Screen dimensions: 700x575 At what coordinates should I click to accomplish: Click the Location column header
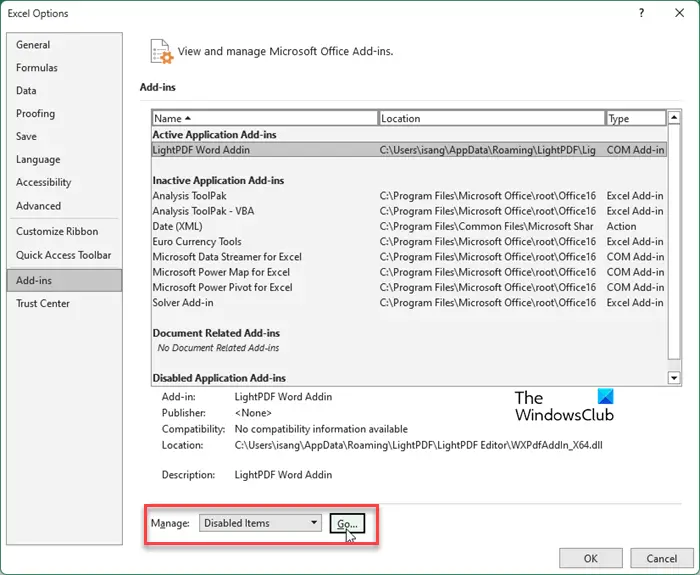pyautogui.click(x=492, y=118)
